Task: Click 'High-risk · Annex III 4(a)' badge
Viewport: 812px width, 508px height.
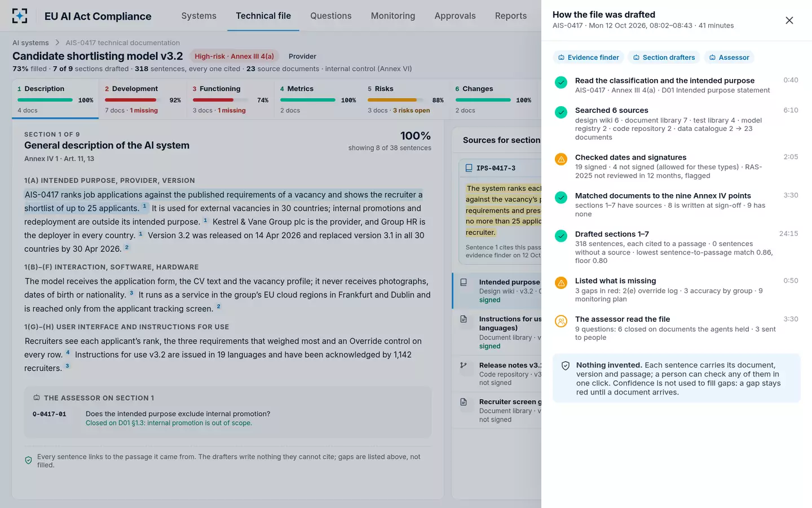Action: click(x=234, y=56)
